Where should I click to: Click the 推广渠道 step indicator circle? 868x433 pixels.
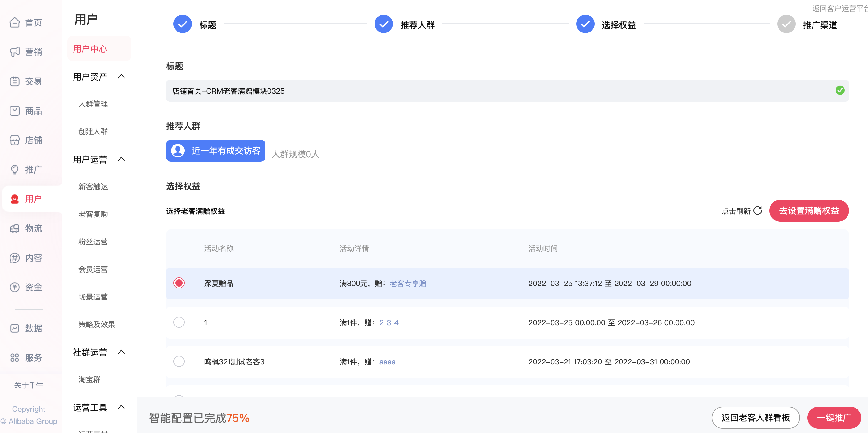pyautogui.click(x=786, y=24)
